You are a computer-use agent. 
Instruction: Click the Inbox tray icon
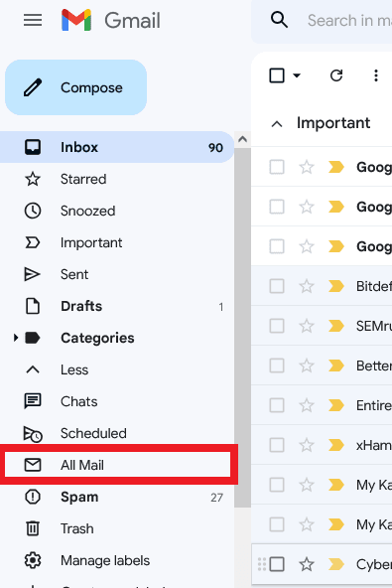click(x=33, y=147)
